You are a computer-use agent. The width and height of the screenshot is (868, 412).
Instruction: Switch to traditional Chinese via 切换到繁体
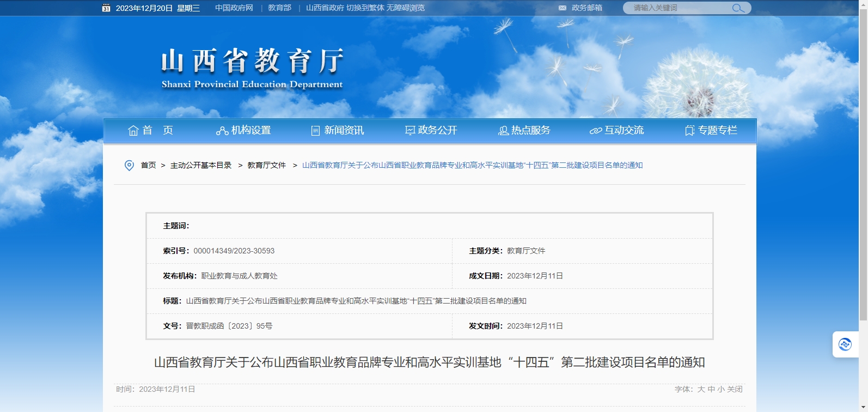(365, 8)
